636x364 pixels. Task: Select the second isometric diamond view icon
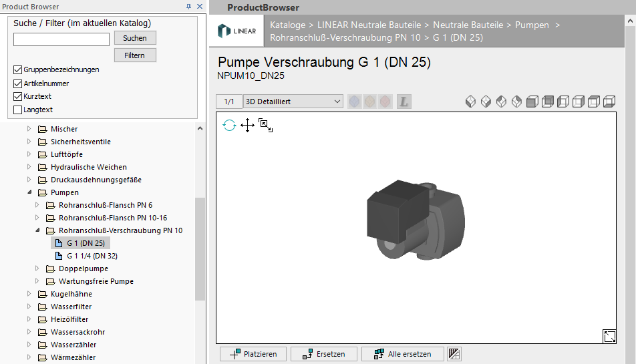pyautogui.click(x=486, y=102)
